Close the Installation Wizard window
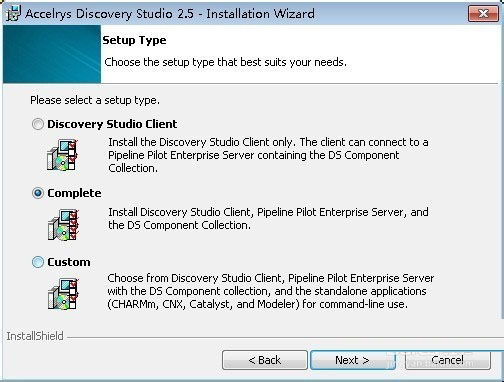Image resolution: width=504 pixels, height=382 pixels. click(x=483, y=13)
